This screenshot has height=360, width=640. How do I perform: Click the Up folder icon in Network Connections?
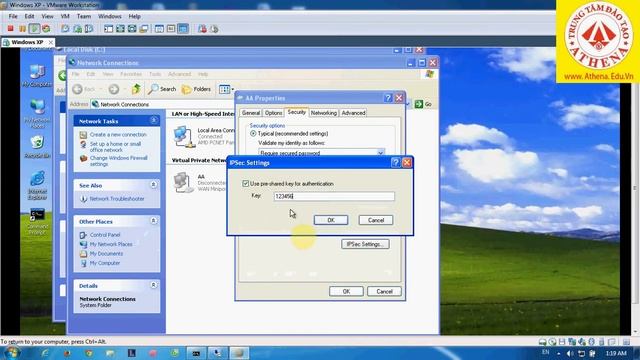[136, 89]
